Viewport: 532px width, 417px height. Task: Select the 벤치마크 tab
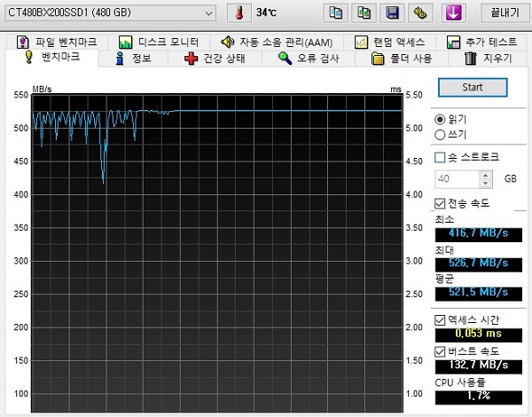coord(52,57)
